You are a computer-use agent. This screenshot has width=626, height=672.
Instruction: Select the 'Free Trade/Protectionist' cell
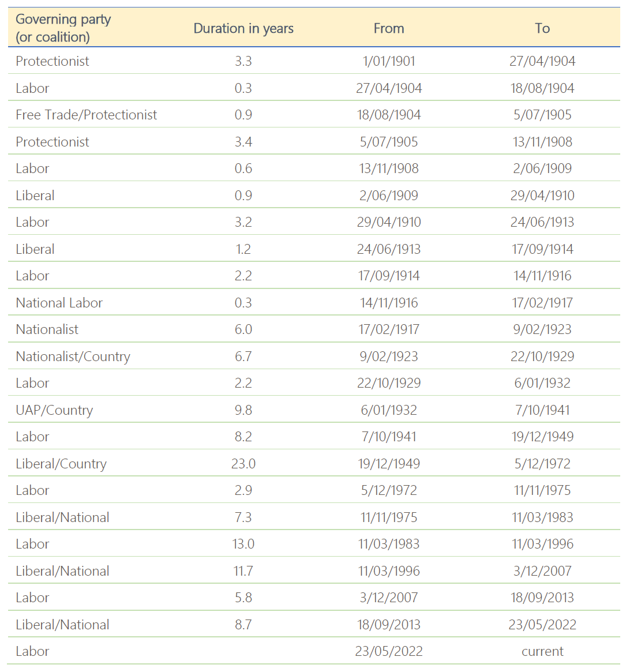coord(86,115)
